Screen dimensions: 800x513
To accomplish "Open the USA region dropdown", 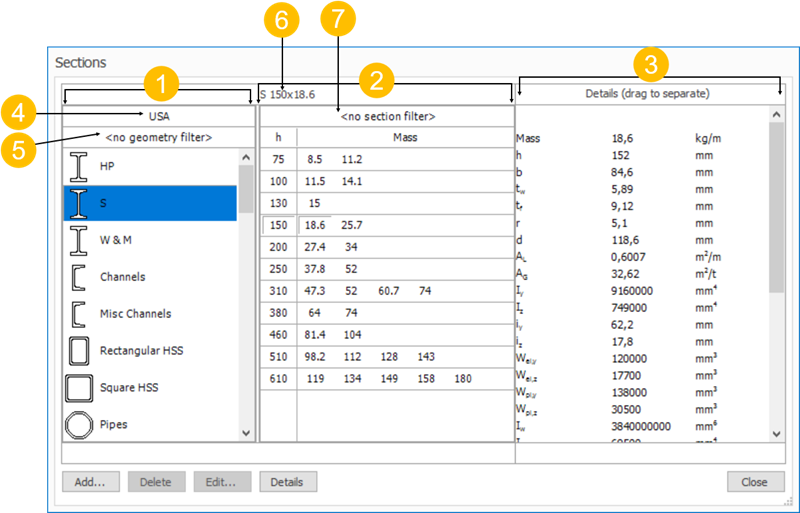I will click(159, 116).
